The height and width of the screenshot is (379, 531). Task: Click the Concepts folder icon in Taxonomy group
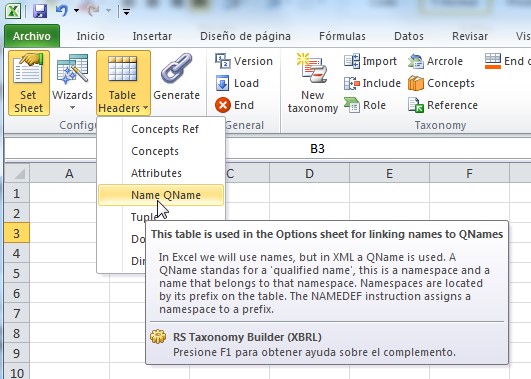416,83
